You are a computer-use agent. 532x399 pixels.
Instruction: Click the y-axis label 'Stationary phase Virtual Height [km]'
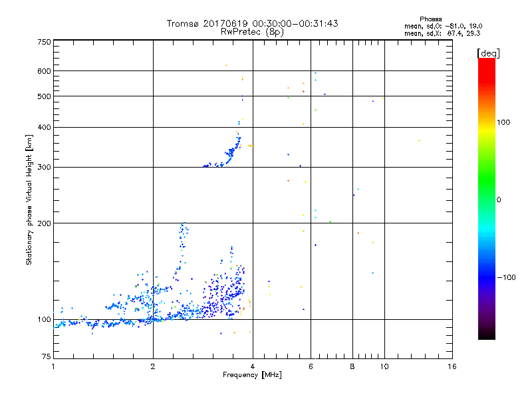(x=29, y=199)
